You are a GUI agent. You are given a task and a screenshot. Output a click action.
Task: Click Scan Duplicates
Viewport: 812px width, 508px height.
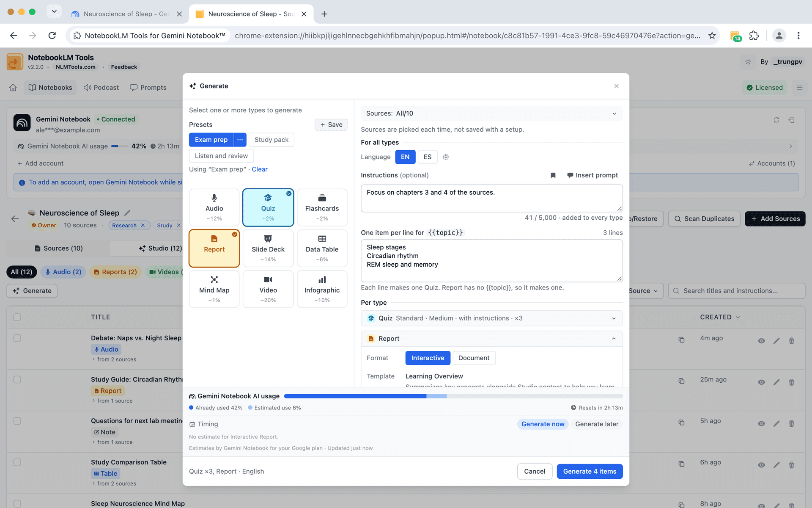[704, 219]
